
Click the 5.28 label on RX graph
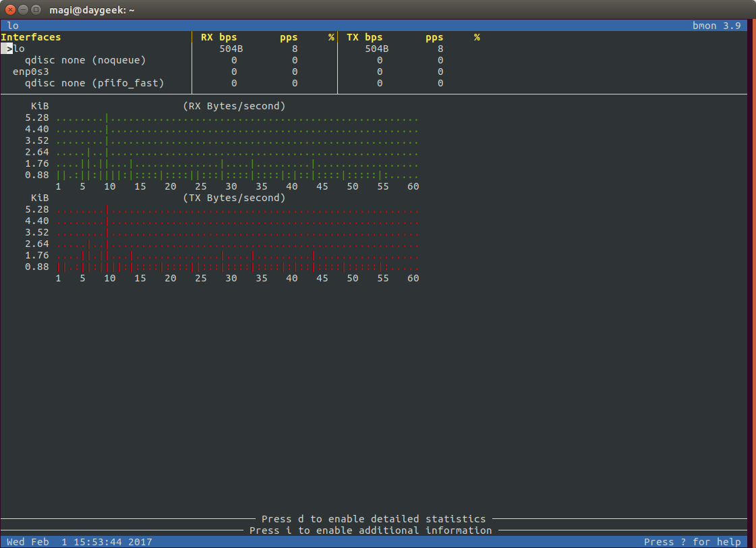pyautogui.click(x=37, y=117)
